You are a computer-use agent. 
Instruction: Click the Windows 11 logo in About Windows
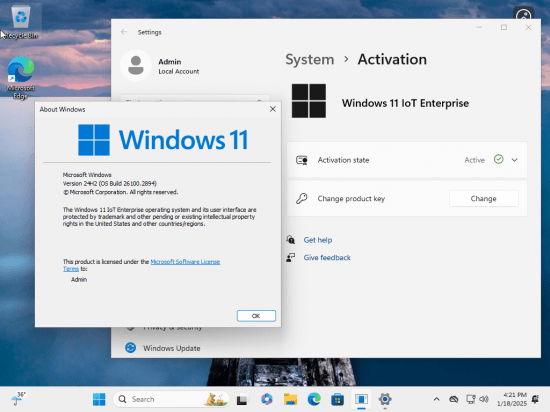[163, 140]
